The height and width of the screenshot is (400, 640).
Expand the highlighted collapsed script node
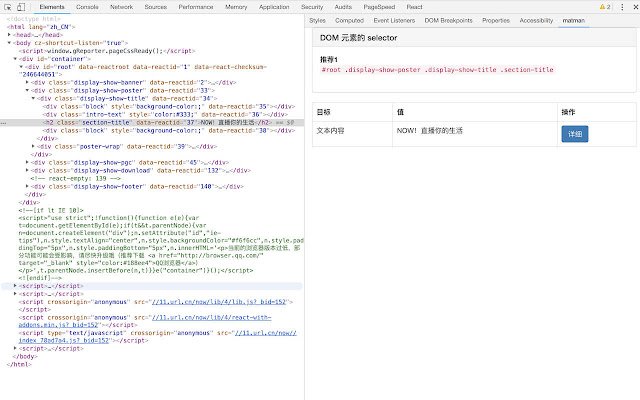point(15,286)
